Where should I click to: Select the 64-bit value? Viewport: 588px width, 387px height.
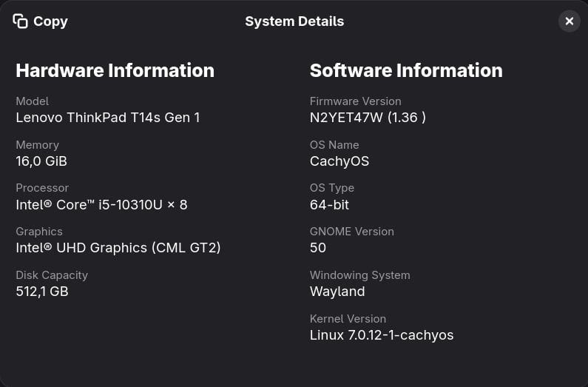point(330,205)
